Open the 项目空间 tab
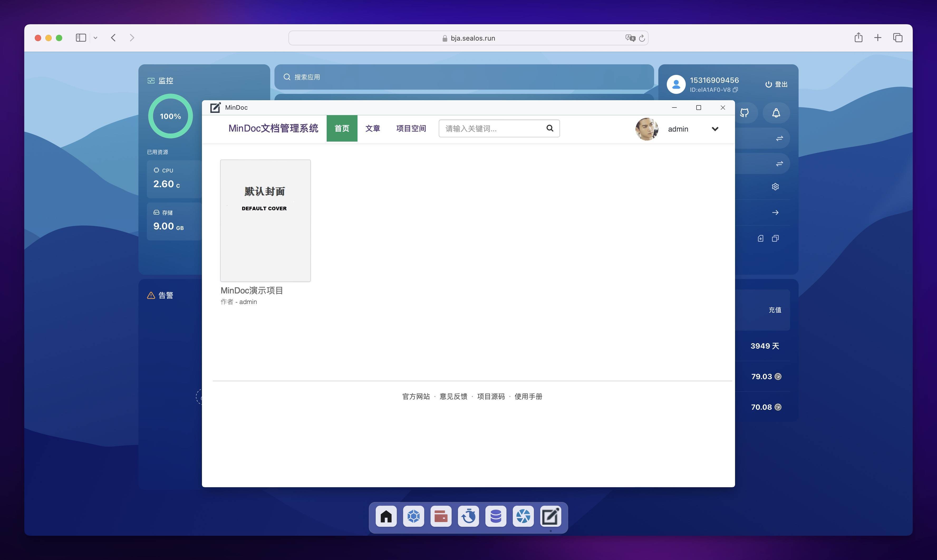This screenshot has height=560, width=937. (x=411, y=129)
